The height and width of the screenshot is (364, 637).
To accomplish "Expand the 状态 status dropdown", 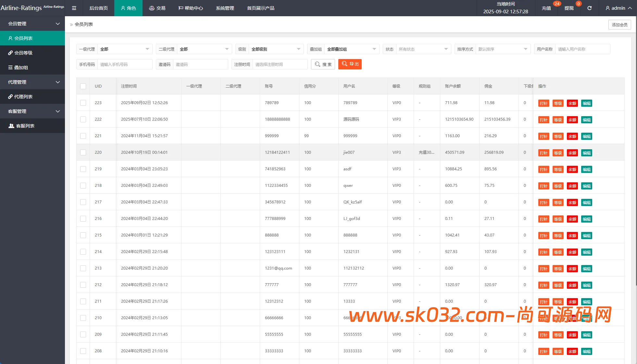I will click(423, 49).
